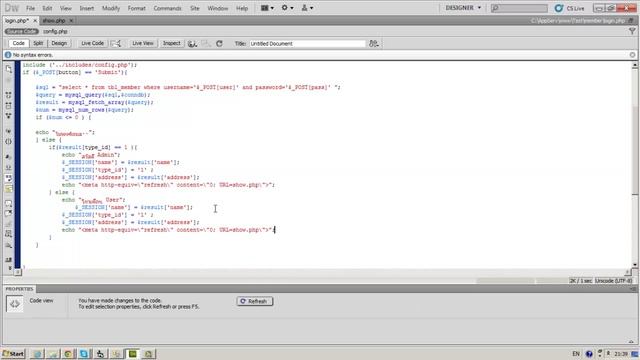Open the Extend Dreamweaver gear dropdown
Viewport: 640px width, 360px height.
[287, 8]
